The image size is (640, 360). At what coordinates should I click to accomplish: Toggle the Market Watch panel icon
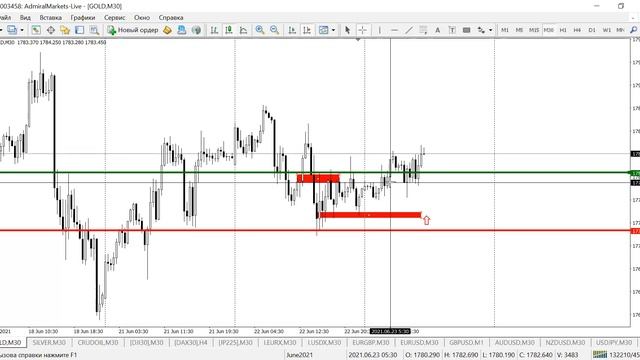tap(36, 30)
